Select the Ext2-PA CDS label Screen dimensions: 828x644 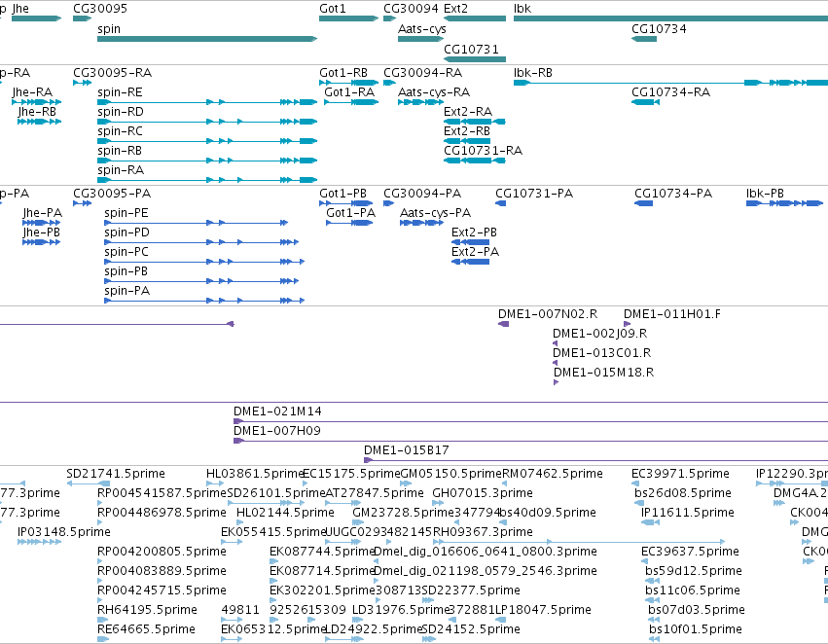[x=475, y=252]
